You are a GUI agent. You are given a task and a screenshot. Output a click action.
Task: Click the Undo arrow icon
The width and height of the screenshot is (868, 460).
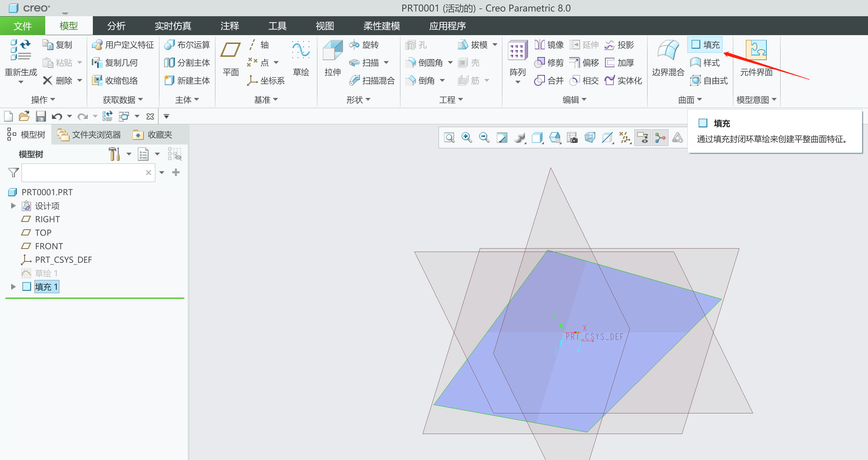(x=57, y=117)
